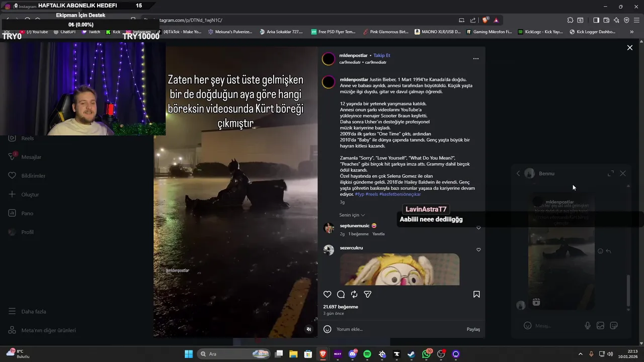Open Steam from the taskbar
644x362 pixels.
click(412, 354)
